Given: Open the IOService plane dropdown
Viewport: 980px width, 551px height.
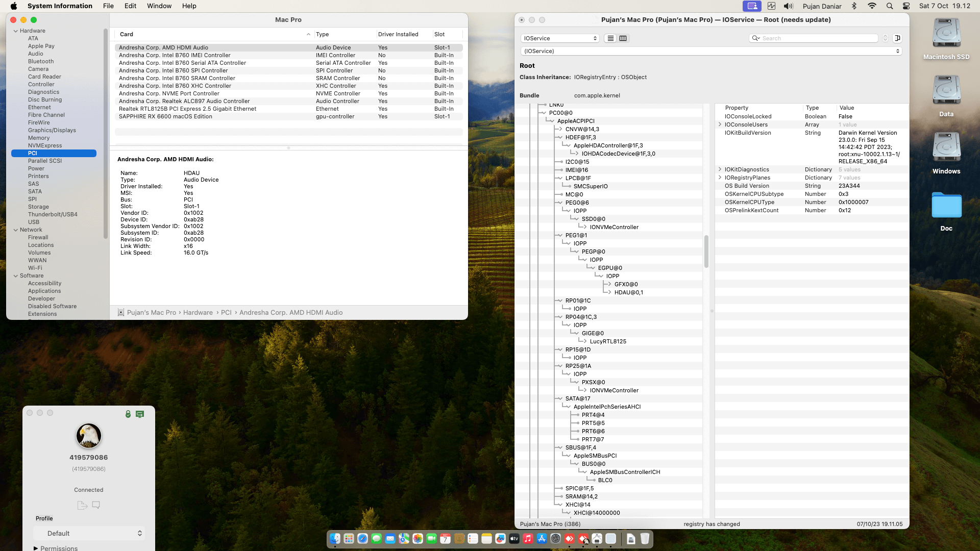Looking at the screenshot, I should coord(560,38).
